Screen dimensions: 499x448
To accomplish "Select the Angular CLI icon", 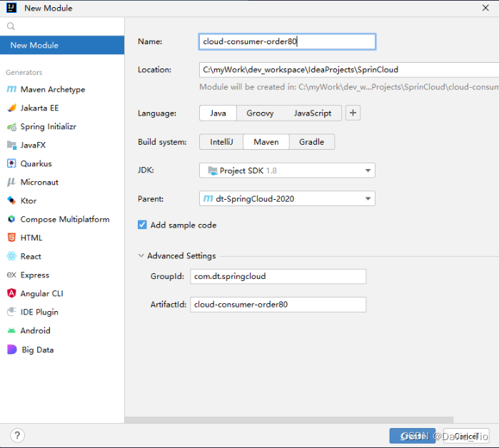I will point(11,293).
